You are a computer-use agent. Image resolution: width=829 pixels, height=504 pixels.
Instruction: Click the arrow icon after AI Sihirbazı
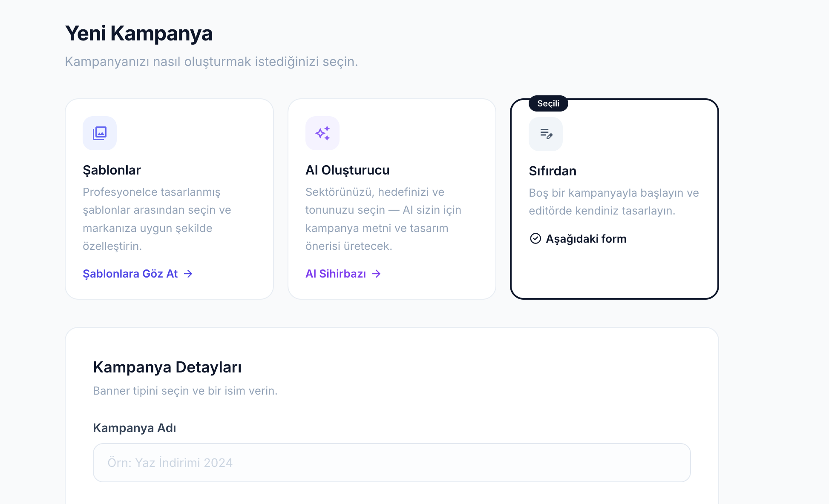coord(377,274)
